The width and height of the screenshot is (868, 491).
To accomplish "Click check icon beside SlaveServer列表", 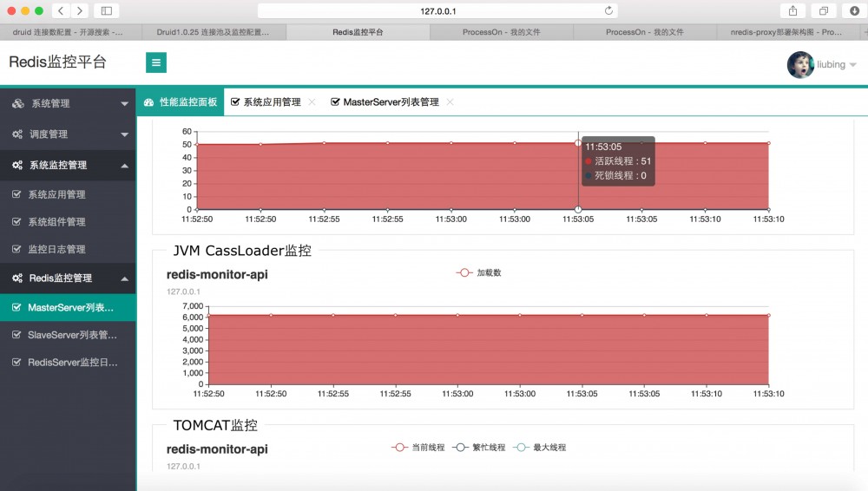I will tap(16, 335).
